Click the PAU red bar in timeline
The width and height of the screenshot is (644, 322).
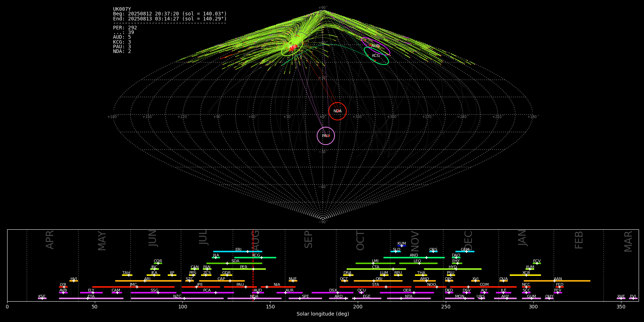[240, 287]
